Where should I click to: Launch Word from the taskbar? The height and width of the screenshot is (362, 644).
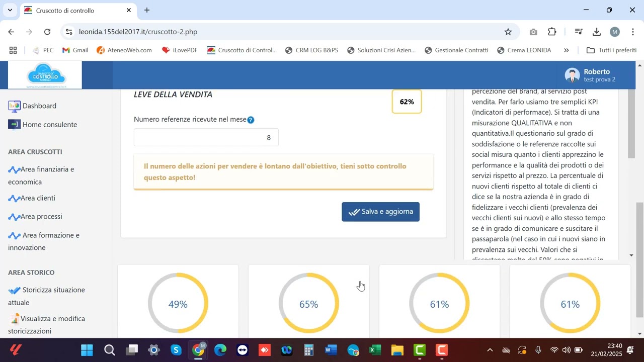tap(331, 350)
